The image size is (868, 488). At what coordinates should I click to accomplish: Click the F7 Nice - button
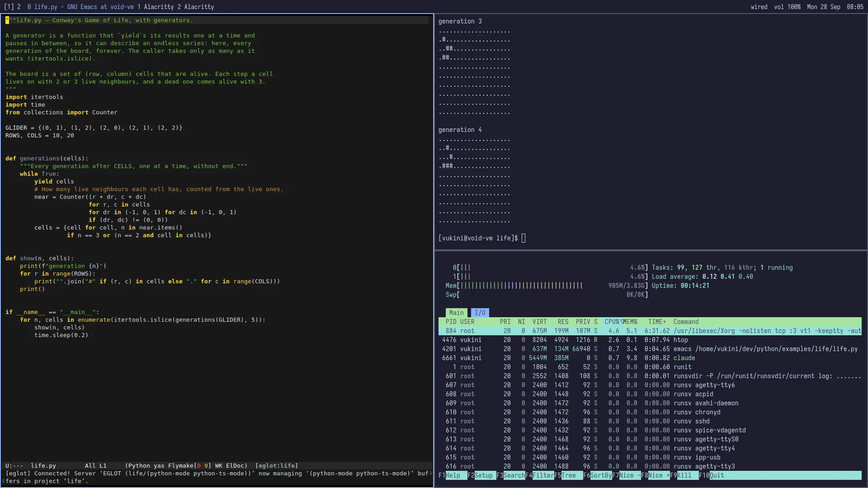pyautogui.click(x=626, y=475)
